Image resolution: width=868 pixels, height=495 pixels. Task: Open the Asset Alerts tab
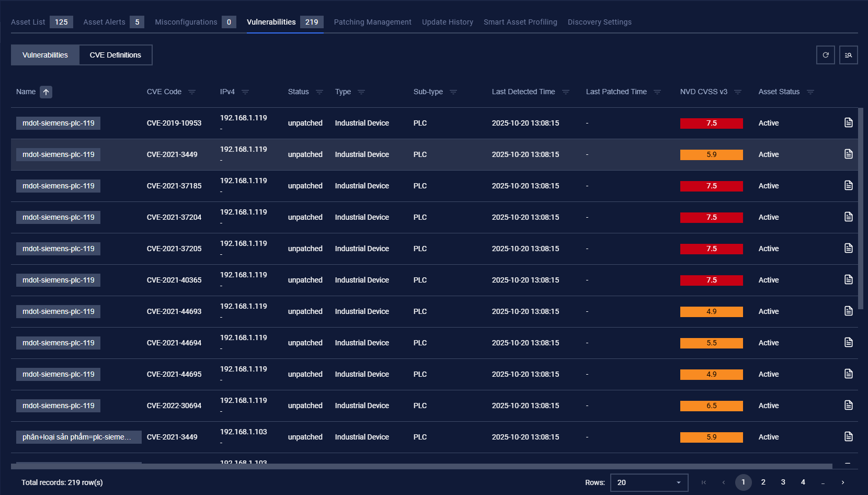pos(104,22)
